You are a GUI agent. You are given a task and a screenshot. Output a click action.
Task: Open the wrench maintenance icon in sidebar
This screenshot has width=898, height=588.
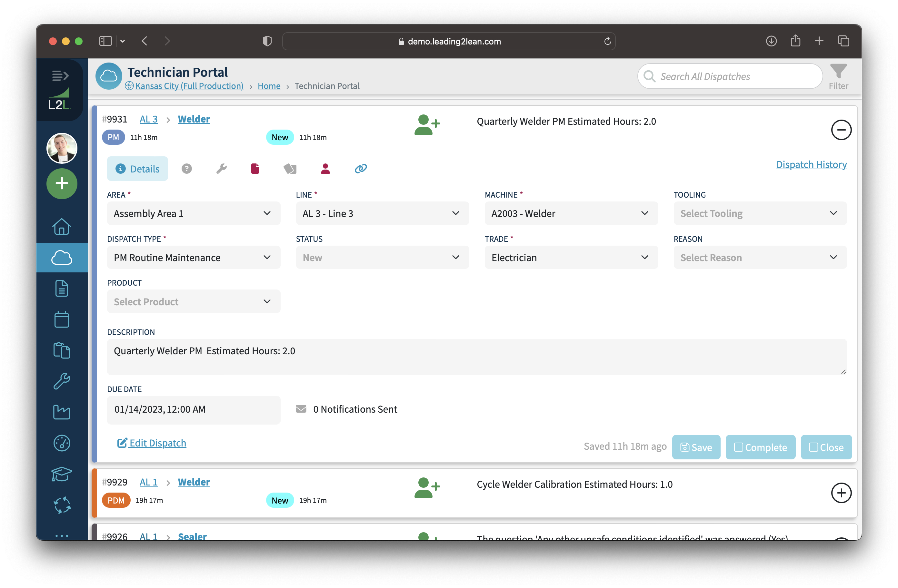(x=62, y=381)
